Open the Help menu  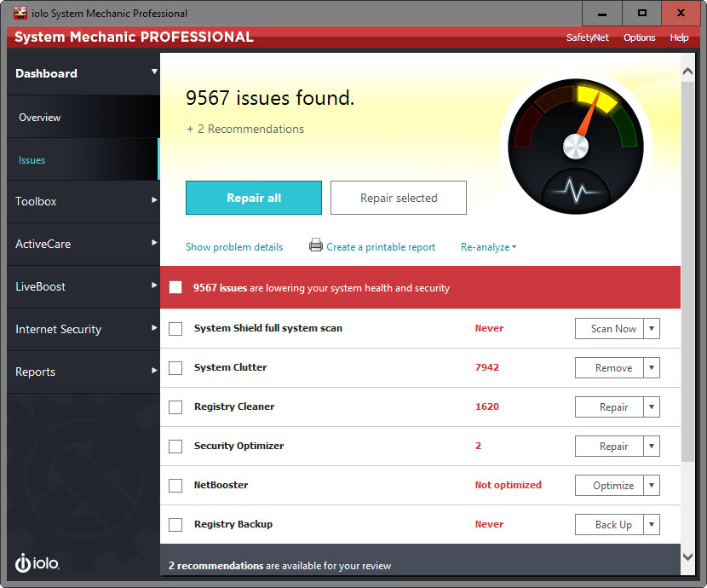pyautogui.click(x=679, y=37)
